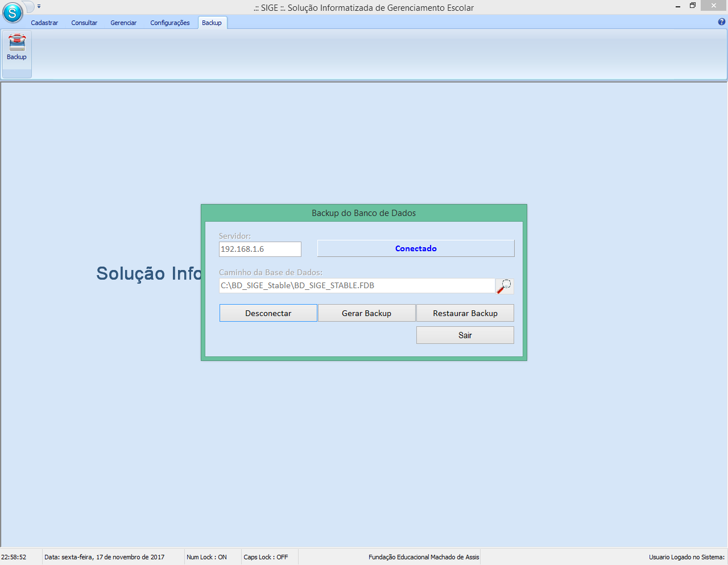Screen dimensions: 728x565
Task: Switch to the Backup tab
Action: [212, 23]
